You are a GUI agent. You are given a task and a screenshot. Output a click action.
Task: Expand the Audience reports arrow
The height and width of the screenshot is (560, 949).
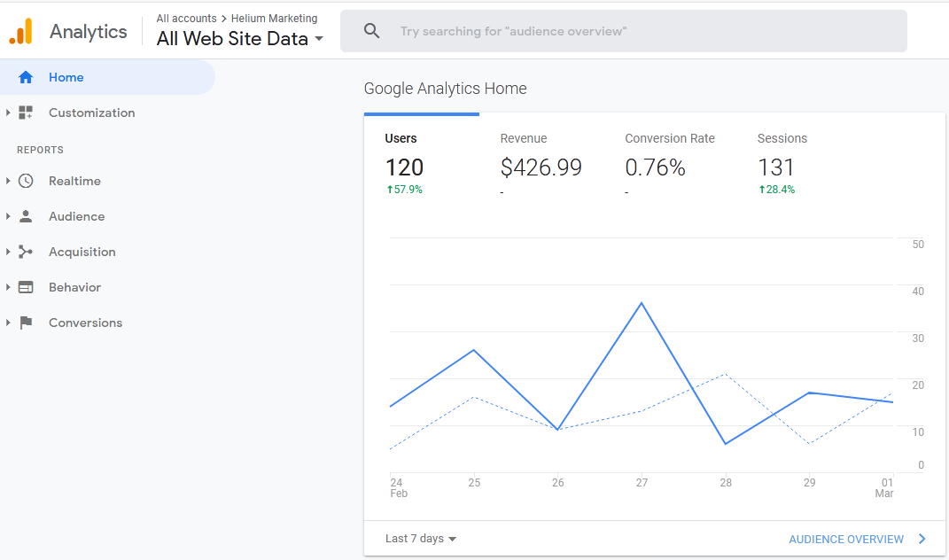8,217
